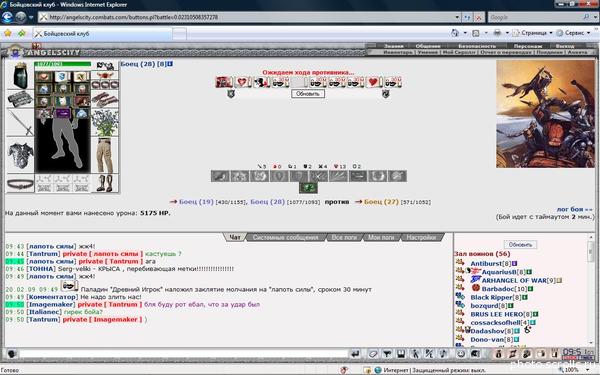
Task: Click the boots equipment slot
Action: [105, 183]
